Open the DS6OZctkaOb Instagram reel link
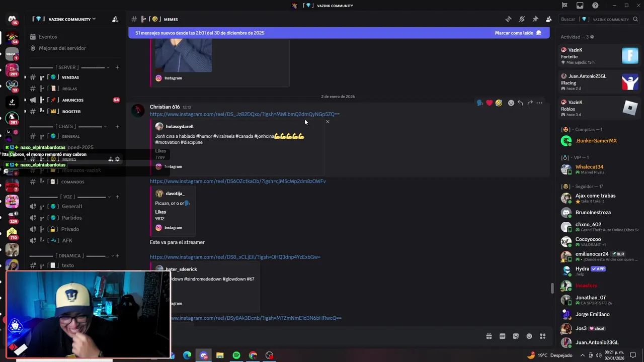The width and height of the screenshot is (644, 362). [x=237, y=181]
